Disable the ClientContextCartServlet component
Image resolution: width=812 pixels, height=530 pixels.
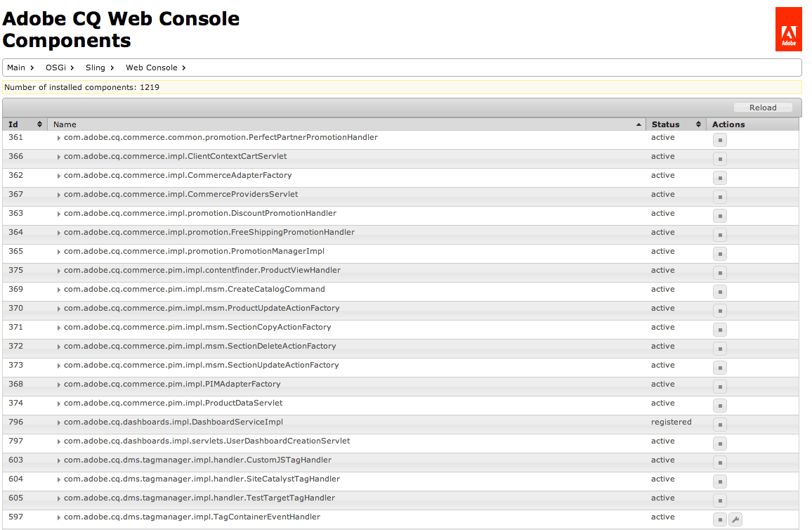pos(719,158)
